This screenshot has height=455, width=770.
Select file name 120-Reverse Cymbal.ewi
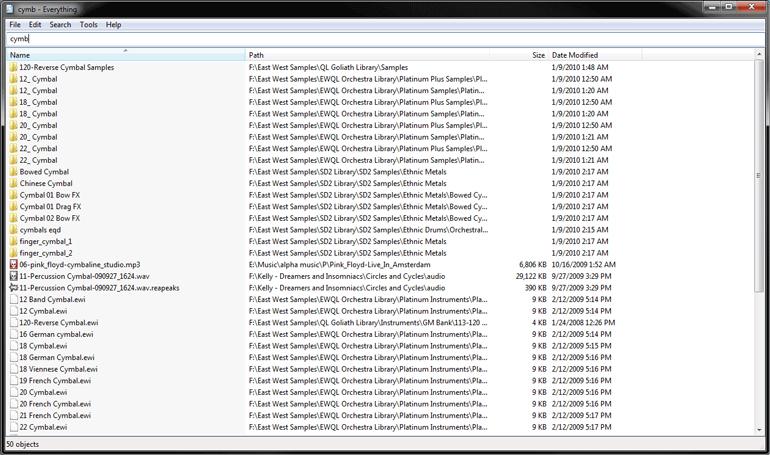[59, 323]
